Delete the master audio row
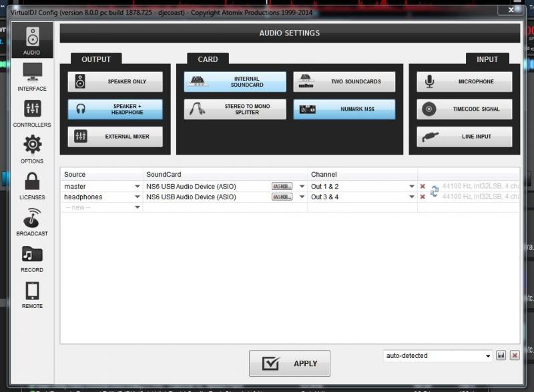The width and height of the screenshot is (534, 392). point(423,187)
